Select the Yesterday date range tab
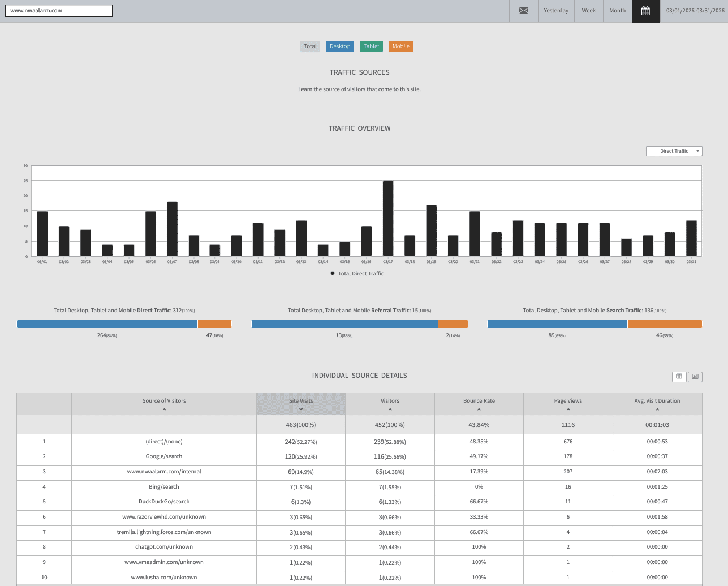The image size is (728, 586). click(556, 11)
